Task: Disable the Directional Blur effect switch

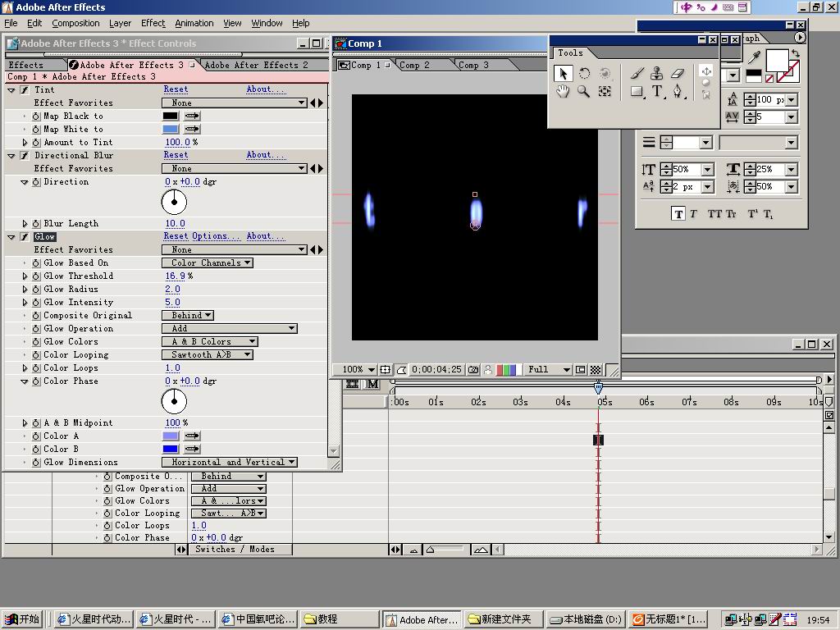Action: (25, 156)
